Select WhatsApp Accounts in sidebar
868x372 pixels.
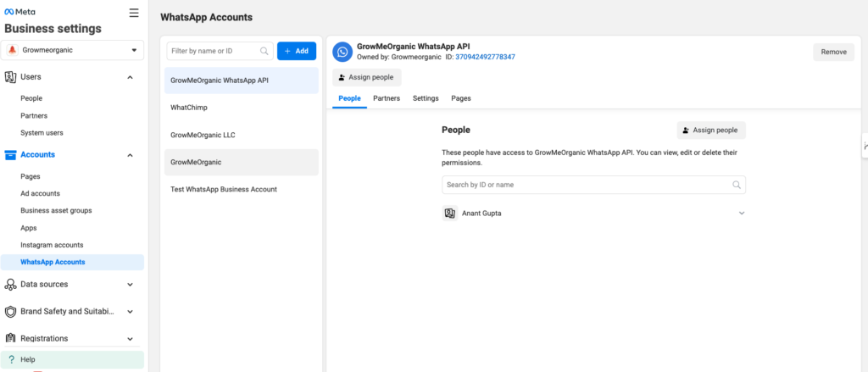click(x=72, y=263)
